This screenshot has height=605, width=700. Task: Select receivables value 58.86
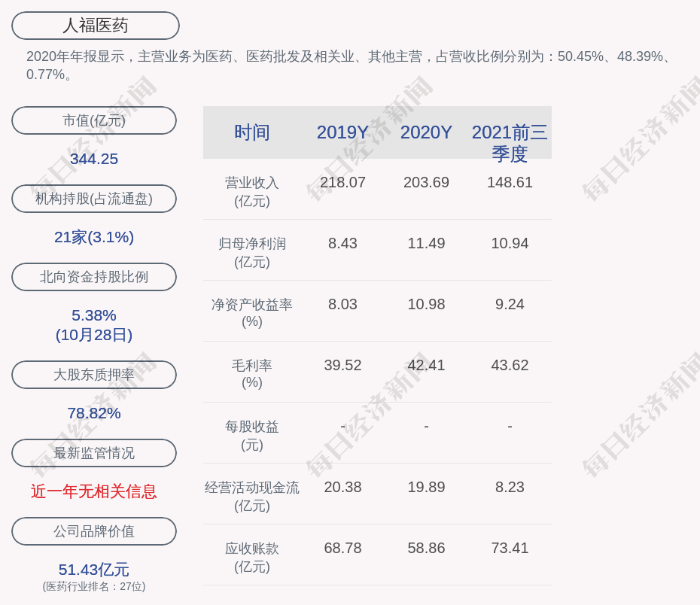coord(426,549)
